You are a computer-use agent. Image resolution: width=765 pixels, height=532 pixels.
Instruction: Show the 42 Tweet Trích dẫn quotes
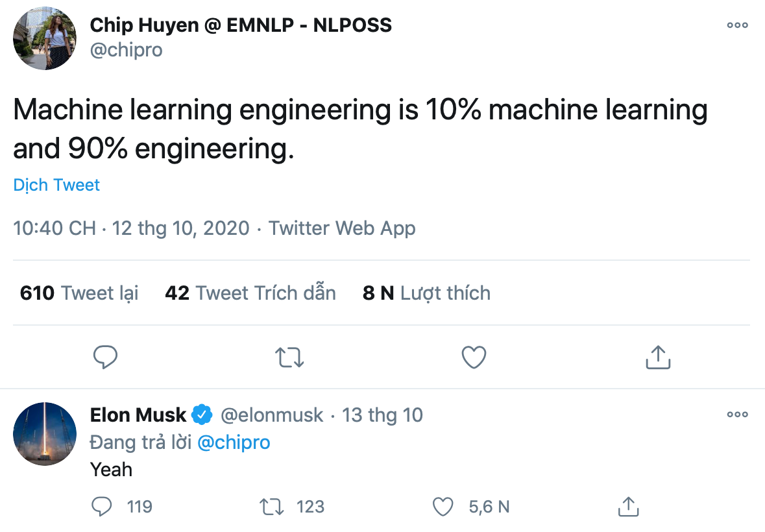(x=250, y=293)
